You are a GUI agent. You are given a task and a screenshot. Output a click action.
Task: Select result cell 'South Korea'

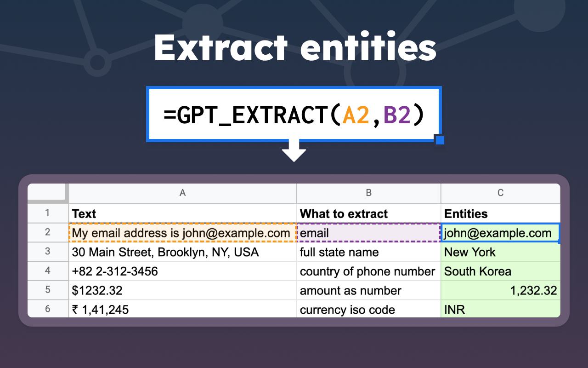(x=501, y=271)
